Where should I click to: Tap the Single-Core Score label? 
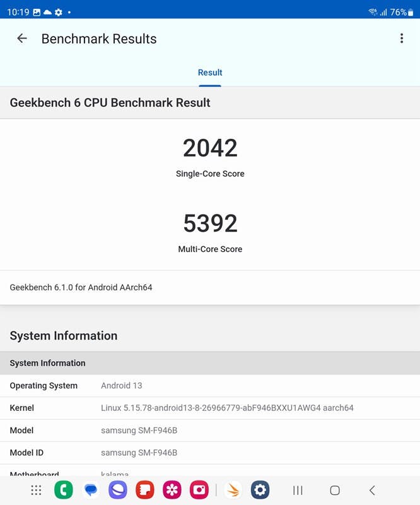210,174
